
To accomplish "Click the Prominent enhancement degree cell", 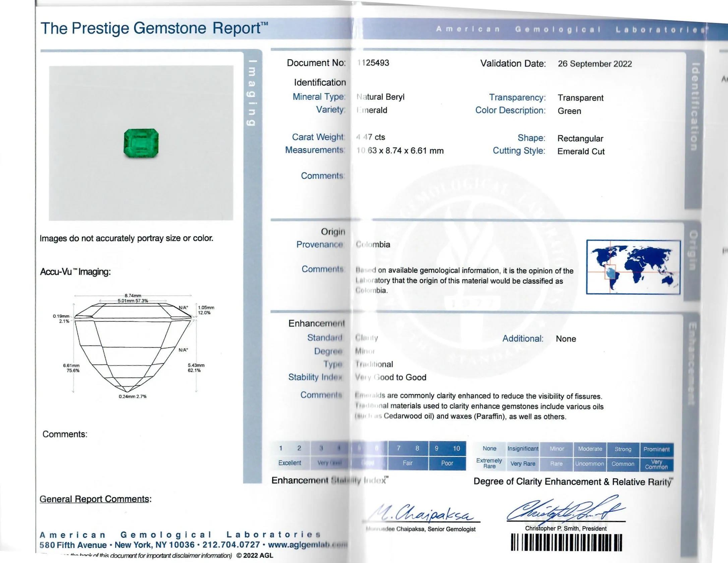I will tap(657, 450).
